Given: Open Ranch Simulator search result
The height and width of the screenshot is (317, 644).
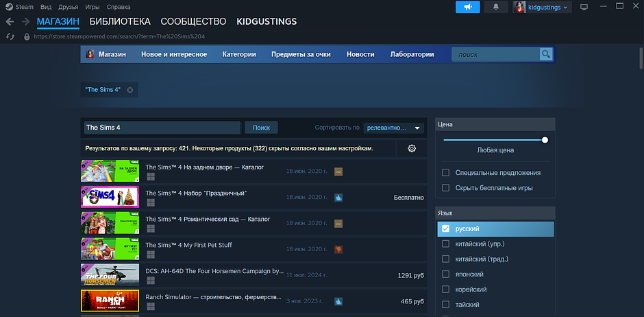Looking at the screenshot, I should pos(253,301).
